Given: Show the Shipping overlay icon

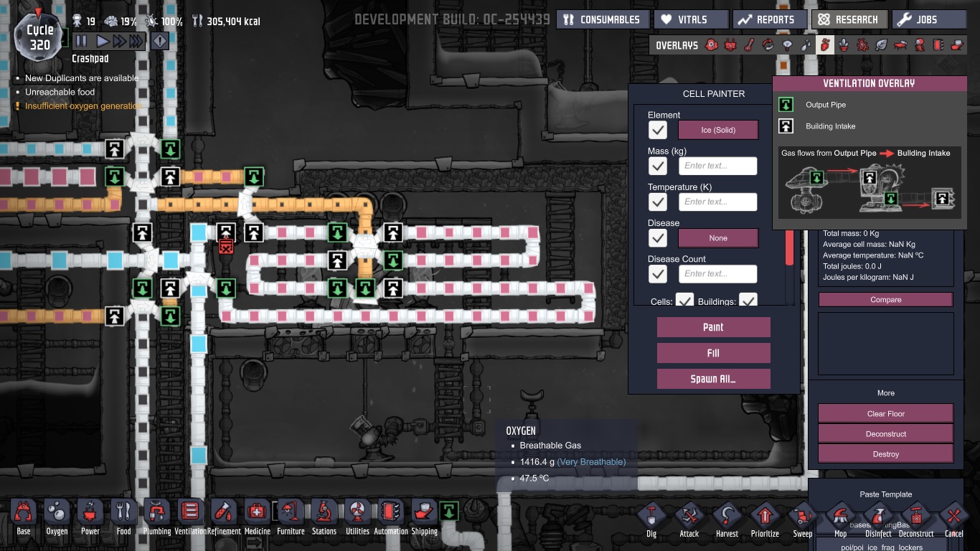Looking at the screenshot, I should click(958, 45).
